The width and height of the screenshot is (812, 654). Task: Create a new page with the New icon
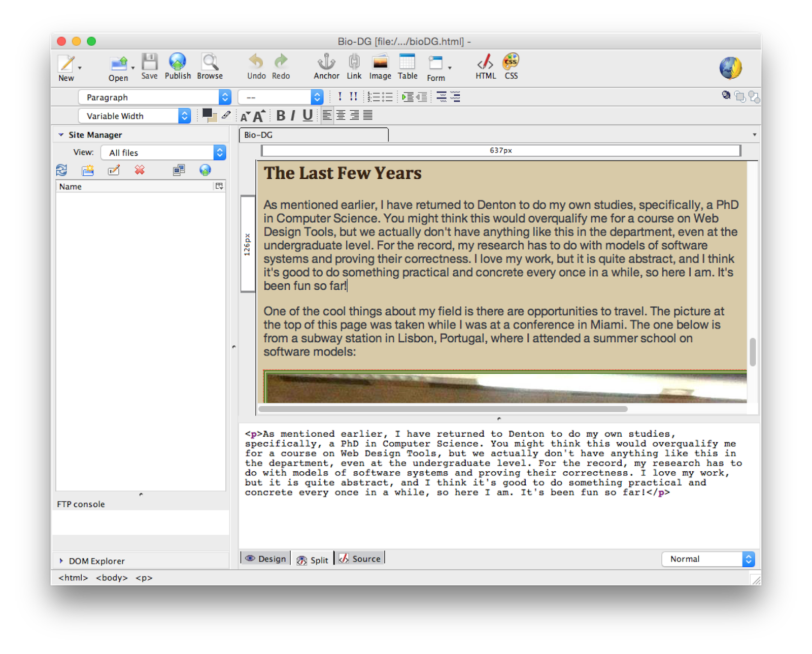tap(66, 68)
